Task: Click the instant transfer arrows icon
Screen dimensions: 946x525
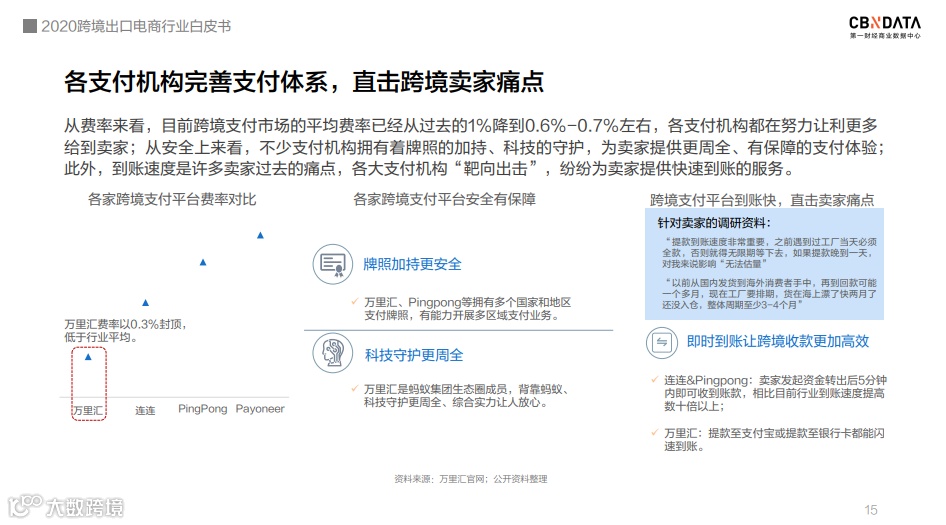Action: [x=662, y=342]
